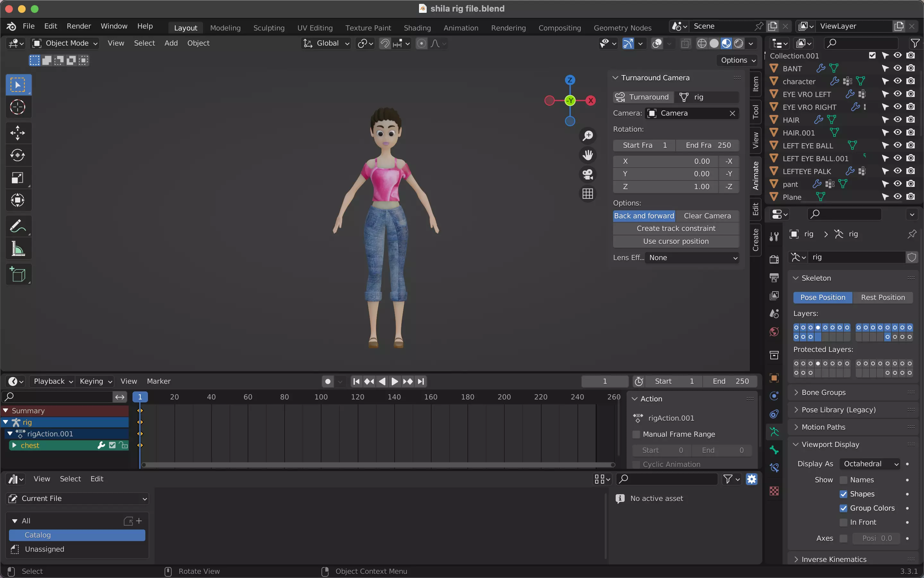Toggle snapping magnet icon
This screenshot has height=578, width=924.
click(x=385, y=43)
